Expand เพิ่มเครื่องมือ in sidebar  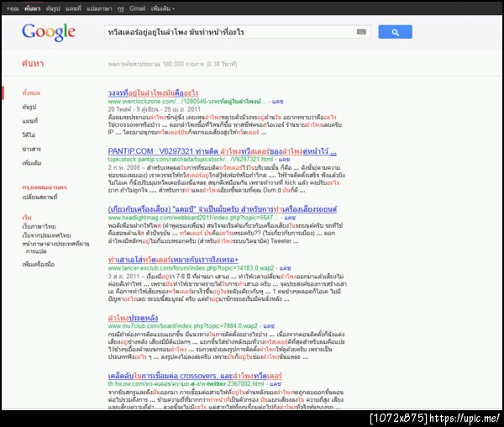39,264
